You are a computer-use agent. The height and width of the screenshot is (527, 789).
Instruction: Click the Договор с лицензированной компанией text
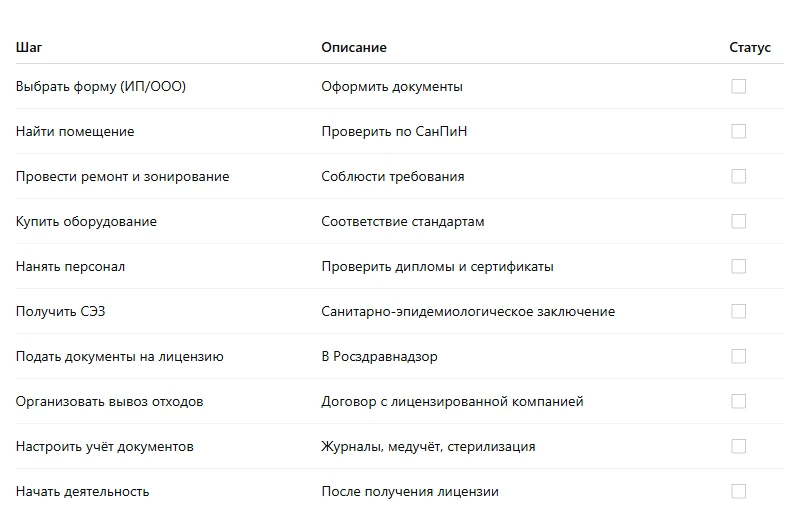452,402
